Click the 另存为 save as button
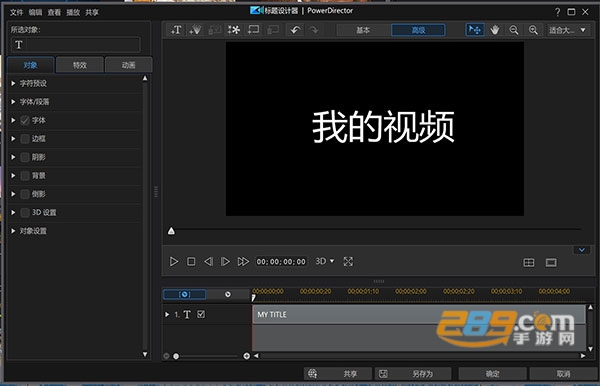The image size is (600, 386). pyautogui.click(x=413, y=373)
